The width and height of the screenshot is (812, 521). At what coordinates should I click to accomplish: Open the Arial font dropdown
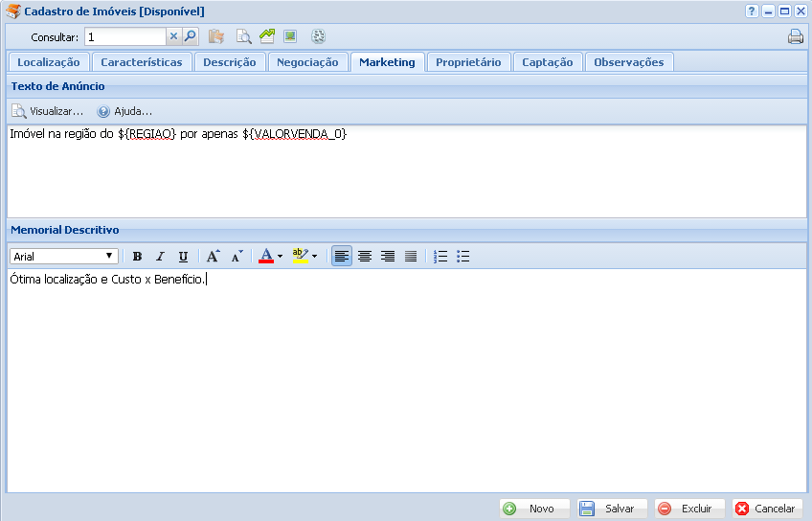coord(64,257)
